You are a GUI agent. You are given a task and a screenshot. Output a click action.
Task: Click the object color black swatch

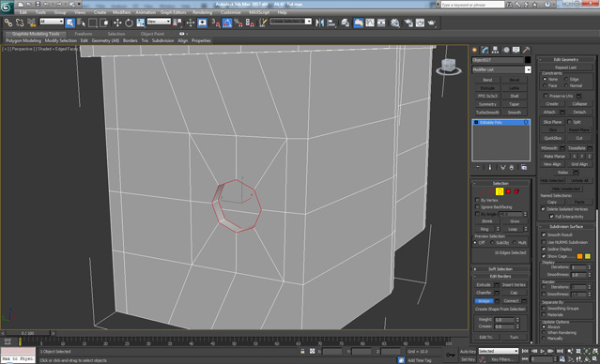pyautogui.click(x=528, y=60)
